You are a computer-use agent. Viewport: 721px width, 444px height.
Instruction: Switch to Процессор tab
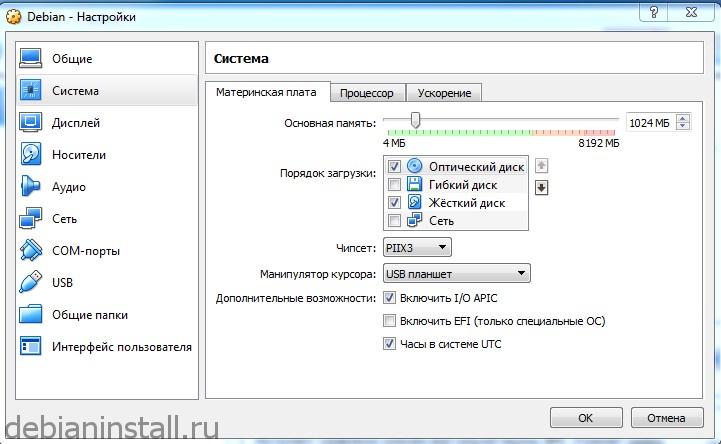367,93
